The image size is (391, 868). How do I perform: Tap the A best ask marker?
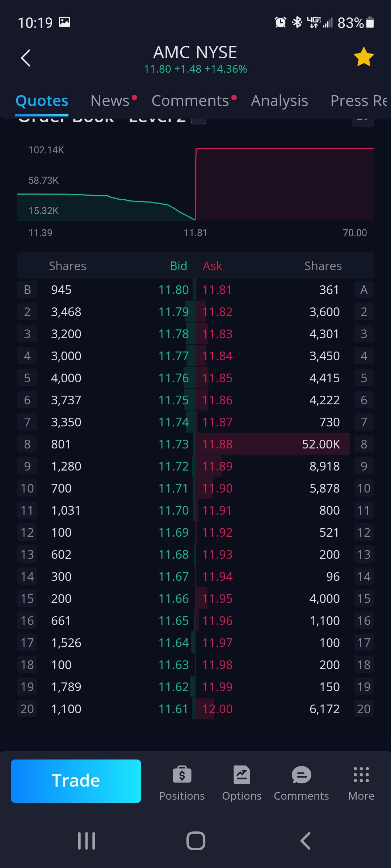[364, 290]
